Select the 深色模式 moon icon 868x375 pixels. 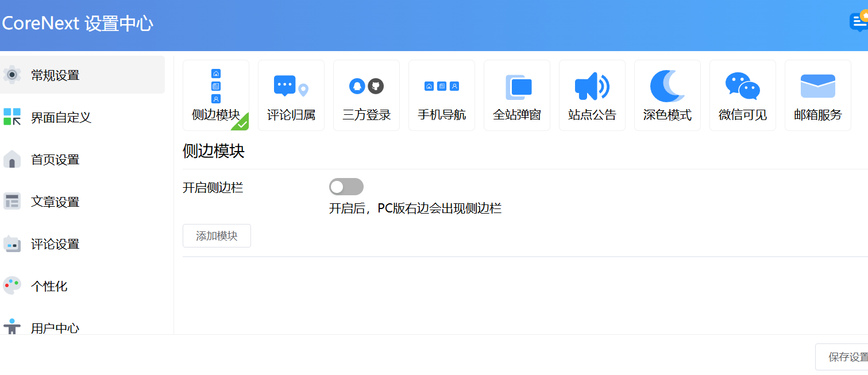667,87
